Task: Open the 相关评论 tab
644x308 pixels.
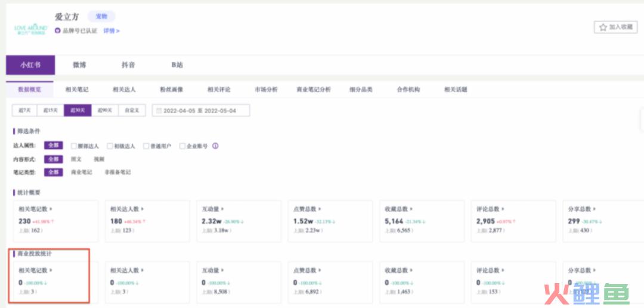Action: [218, 89]
